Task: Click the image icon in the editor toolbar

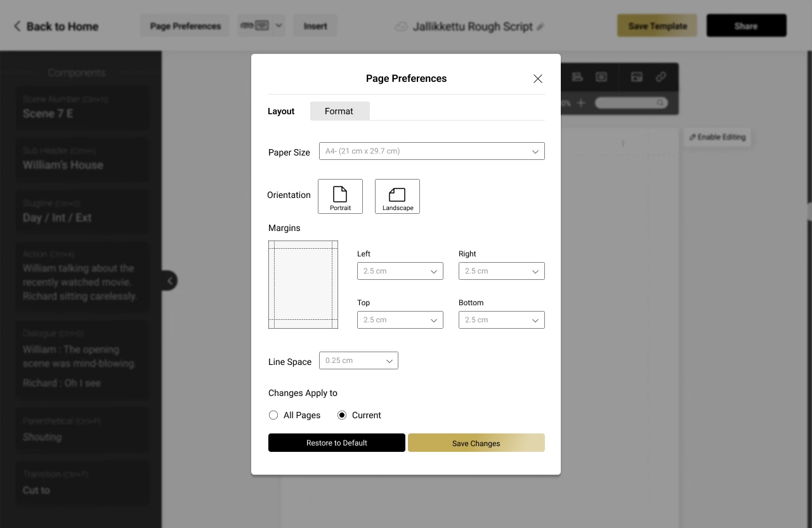Action: pos(636,77)
